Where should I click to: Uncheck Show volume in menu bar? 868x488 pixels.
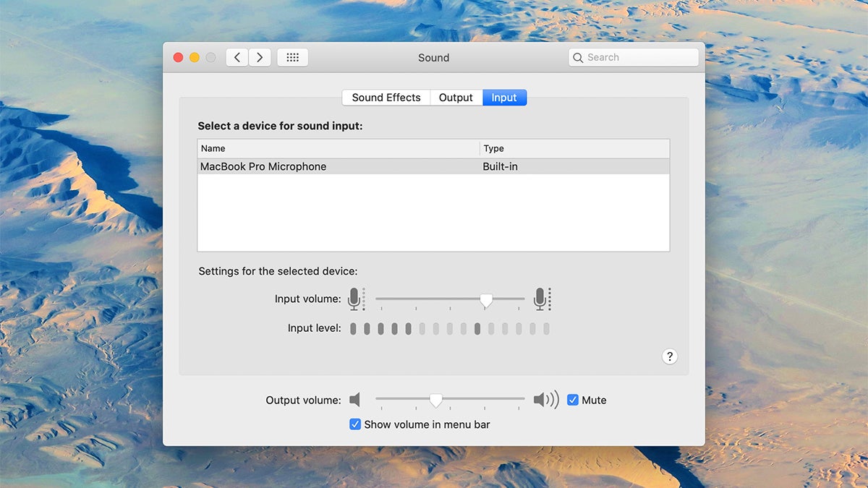355,424
